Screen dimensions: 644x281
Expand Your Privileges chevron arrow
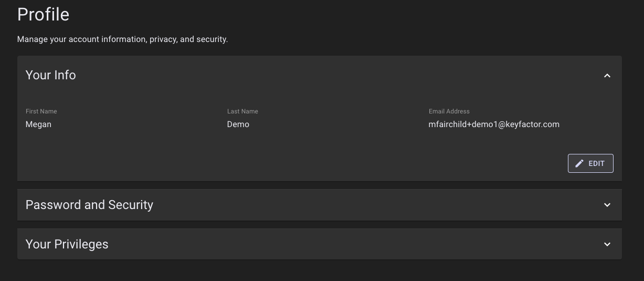coord(607,244)
